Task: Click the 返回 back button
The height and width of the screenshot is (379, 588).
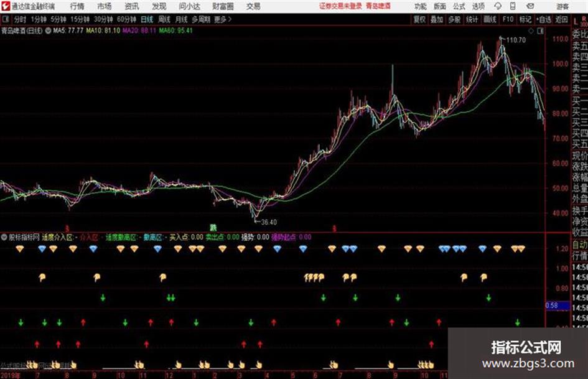Action: point(561,19)
